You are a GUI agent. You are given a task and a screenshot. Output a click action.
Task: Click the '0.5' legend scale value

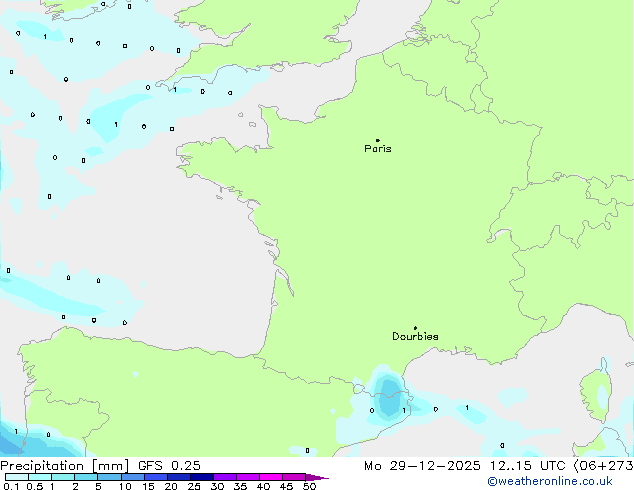pos(35,486)
